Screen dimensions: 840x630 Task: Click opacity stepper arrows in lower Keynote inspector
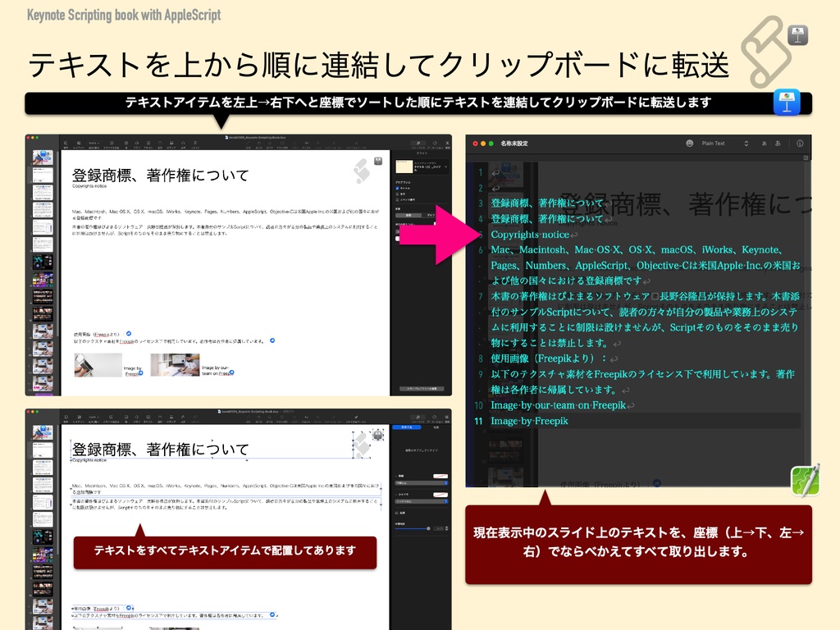click(446, 528)
